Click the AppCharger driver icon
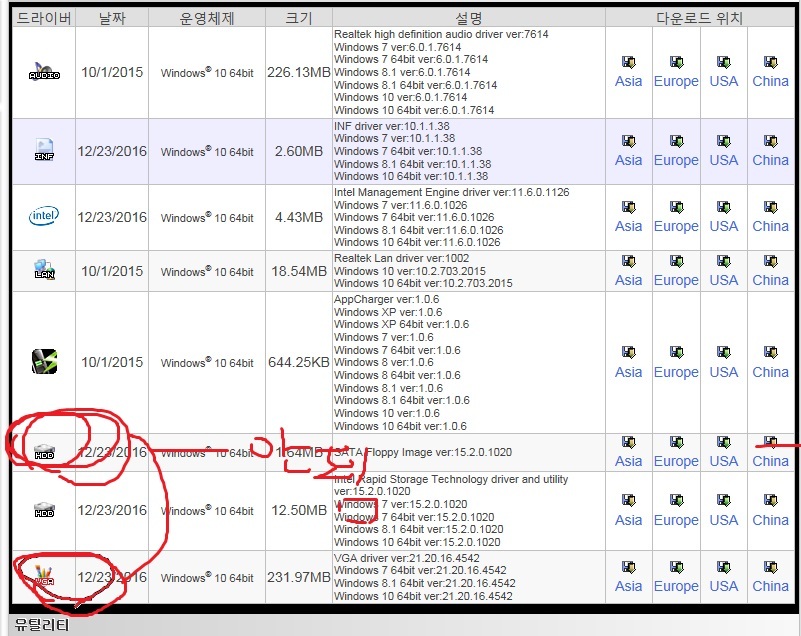This screenshot has width=801, height=636. (44, 362)
